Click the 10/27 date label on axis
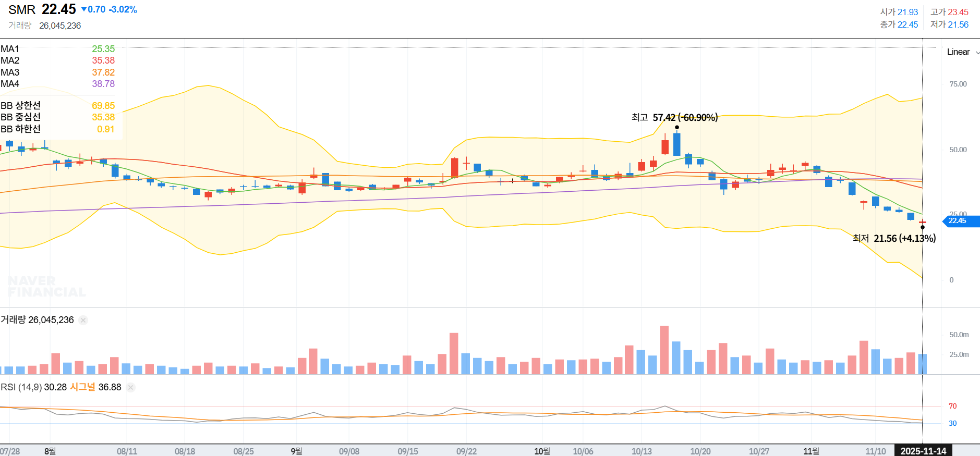The width and height of the screenshot is (980, 456). coord(759,451)
